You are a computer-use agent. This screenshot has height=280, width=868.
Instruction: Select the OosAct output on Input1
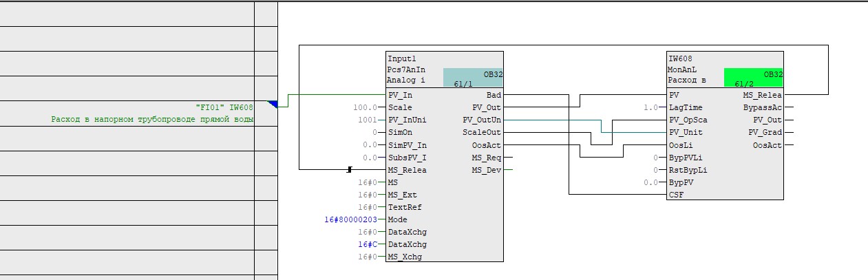click(488, 144)
